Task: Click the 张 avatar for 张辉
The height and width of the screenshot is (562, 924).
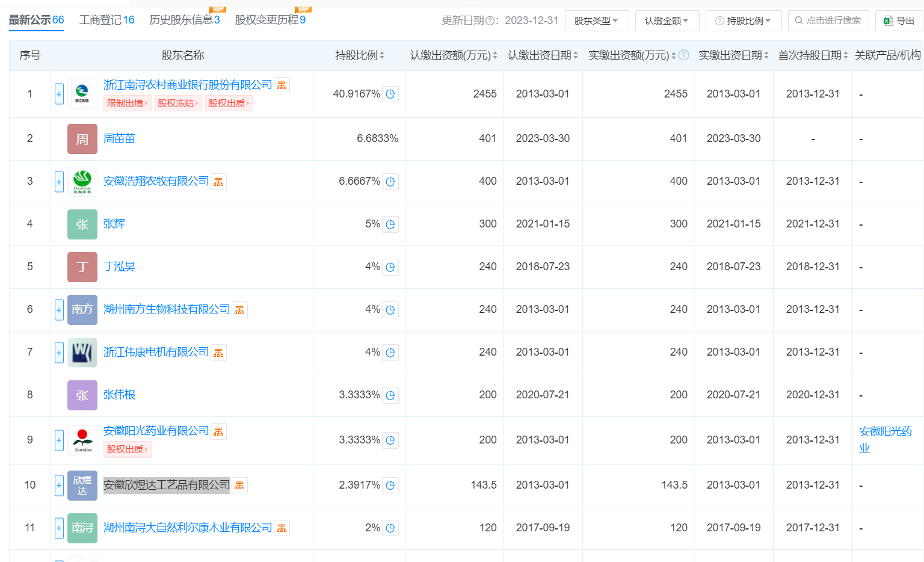Action: click(82, 224)
